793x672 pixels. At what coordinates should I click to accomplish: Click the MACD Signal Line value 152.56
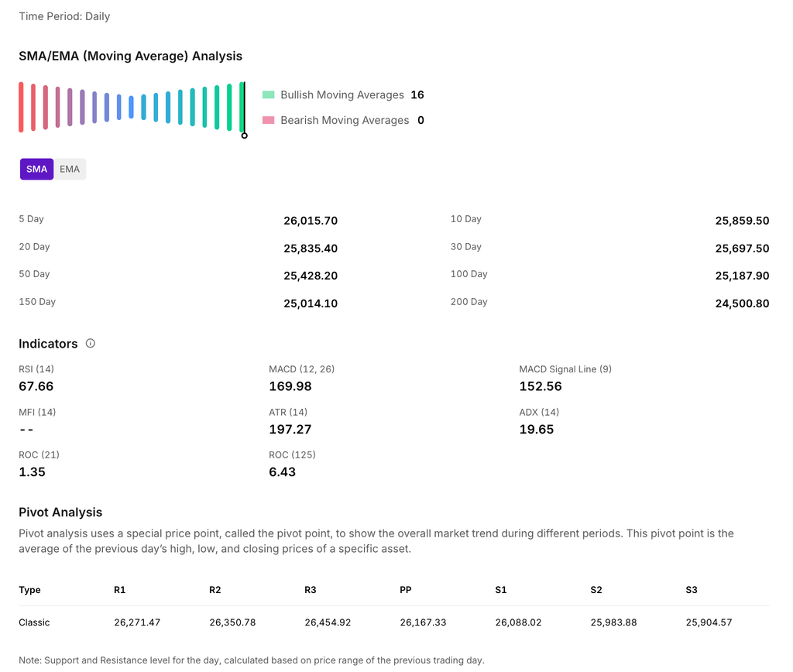click(541, 386)
